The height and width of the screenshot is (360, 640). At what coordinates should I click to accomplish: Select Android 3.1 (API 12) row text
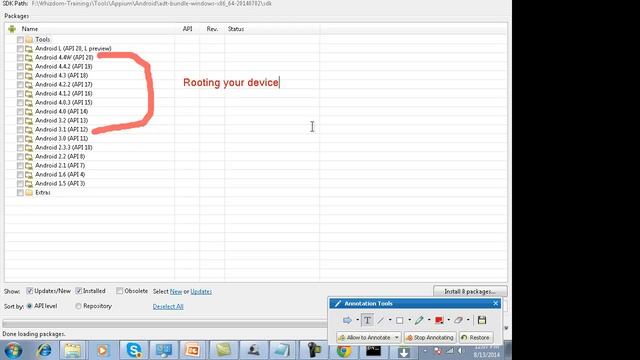62,129
